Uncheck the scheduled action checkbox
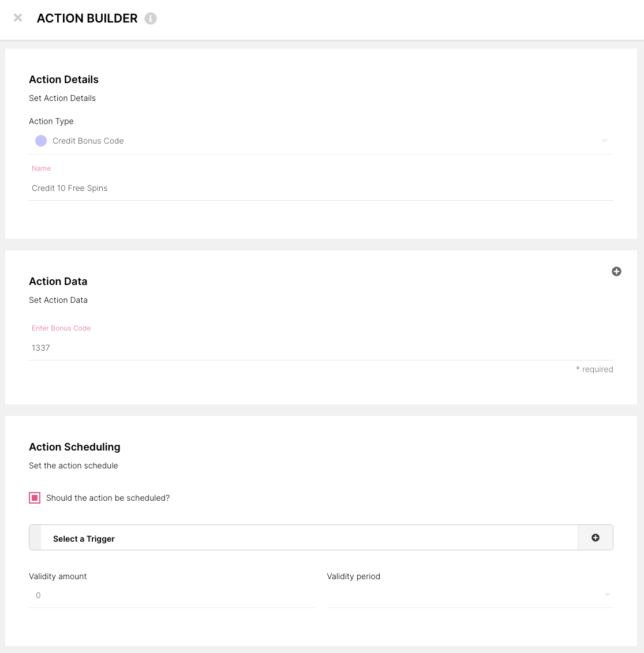Screen dimensions: 644x653 [x=35, y=498]
